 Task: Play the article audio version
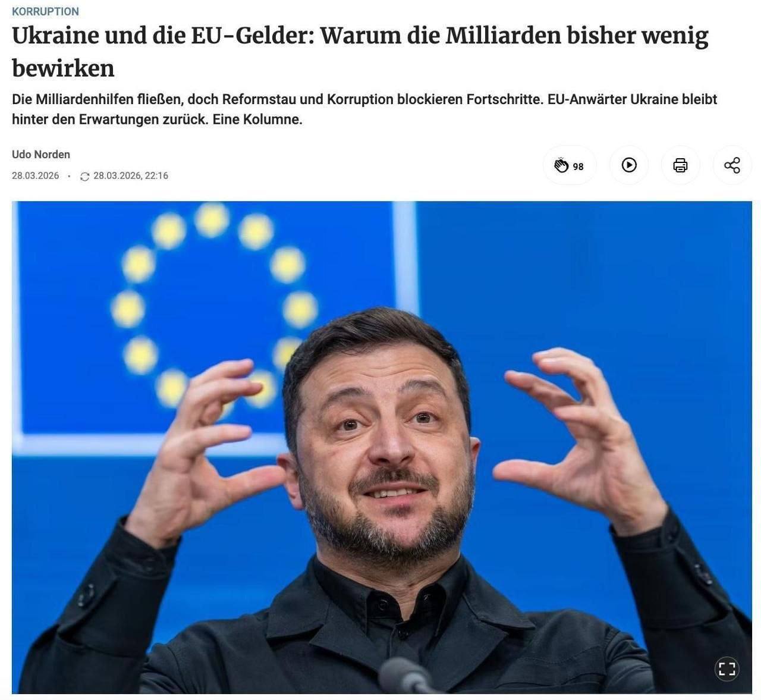(629, 165)
